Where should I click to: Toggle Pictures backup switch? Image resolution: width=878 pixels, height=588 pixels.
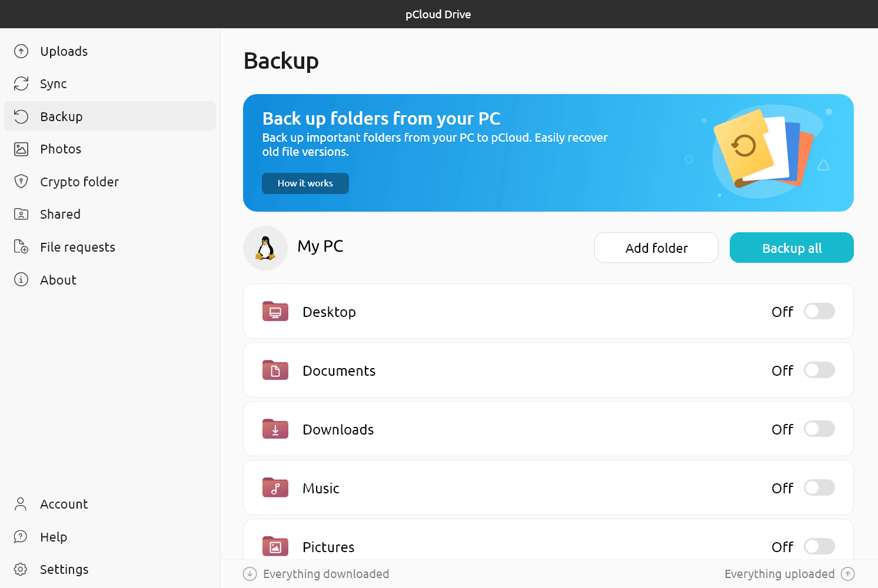pyautogui.click(x=819, y=546)
